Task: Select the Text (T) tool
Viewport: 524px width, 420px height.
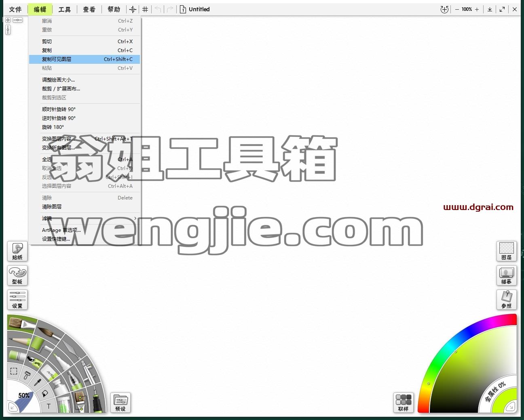Action: click(49, 406)
